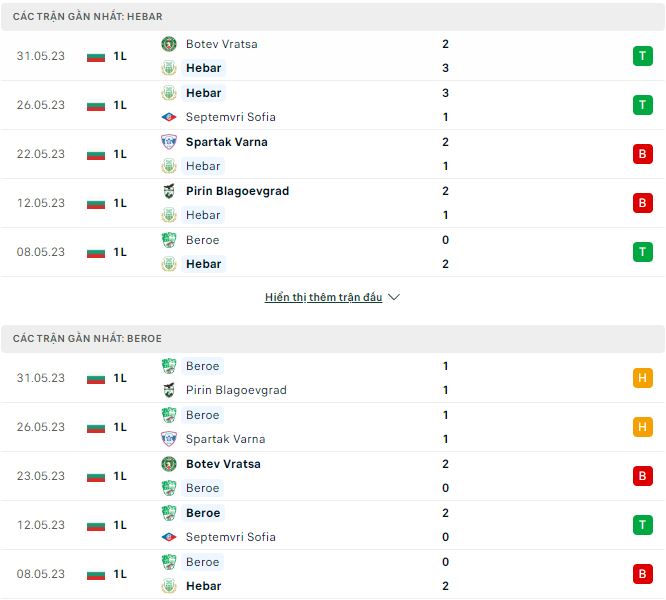Click the 1L league label on Hebar's 26.05.23 row
The image size is (666, 600).
(120, 105)
